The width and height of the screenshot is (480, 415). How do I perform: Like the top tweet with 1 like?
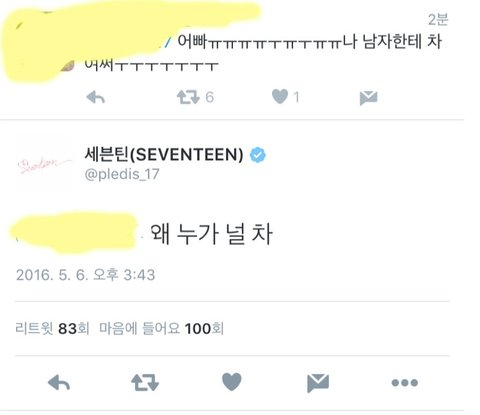[x=280, y=97]
